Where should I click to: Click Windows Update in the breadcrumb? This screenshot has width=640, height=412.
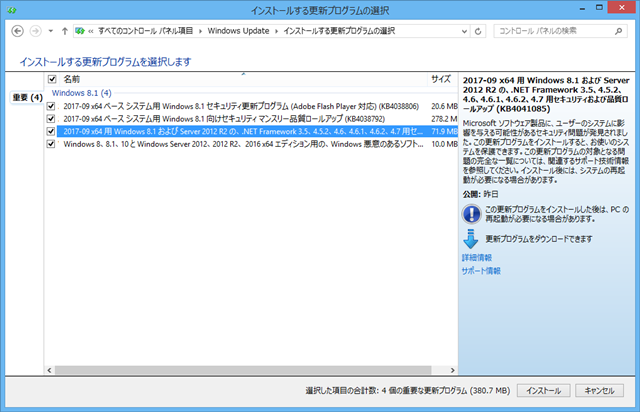pyautogui.click(x=238, y=31)
